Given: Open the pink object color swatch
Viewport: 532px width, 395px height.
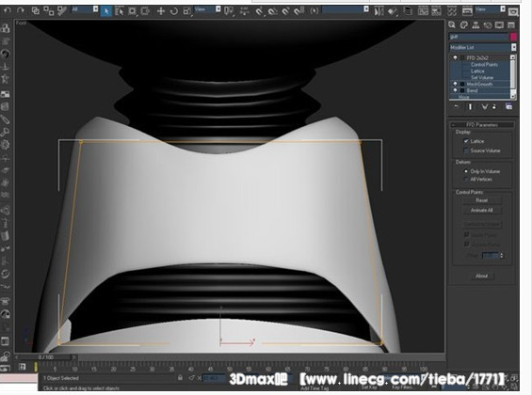Looking at the screenshot, I should (x=513, y=37).
